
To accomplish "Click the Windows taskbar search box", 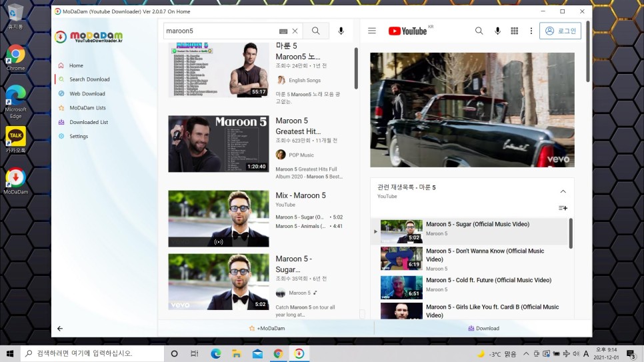I will point(92,353).
